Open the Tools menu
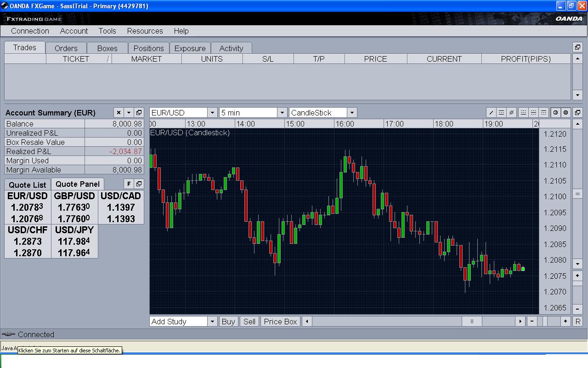588x368 pixels. pyautogui.click(x=107, y=31)
